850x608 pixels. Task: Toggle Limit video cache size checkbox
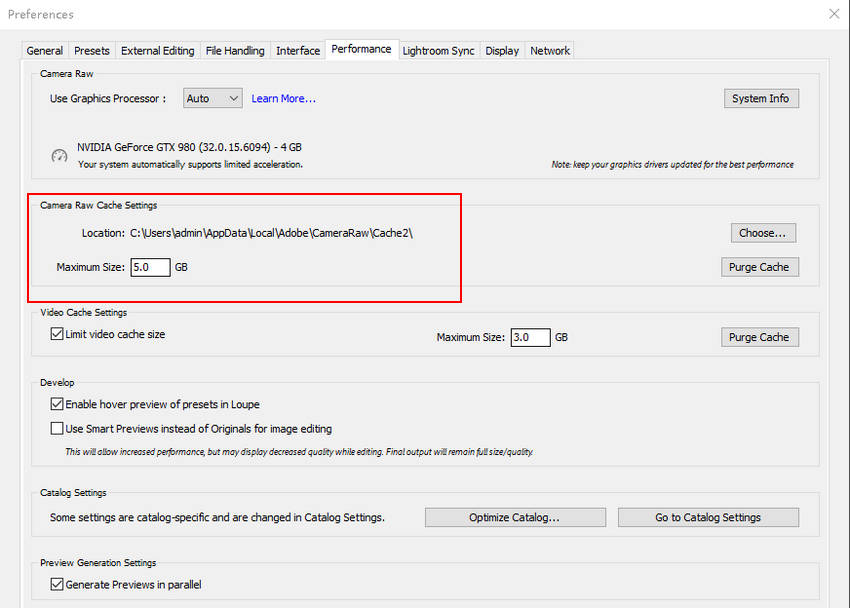click(56, 334)
